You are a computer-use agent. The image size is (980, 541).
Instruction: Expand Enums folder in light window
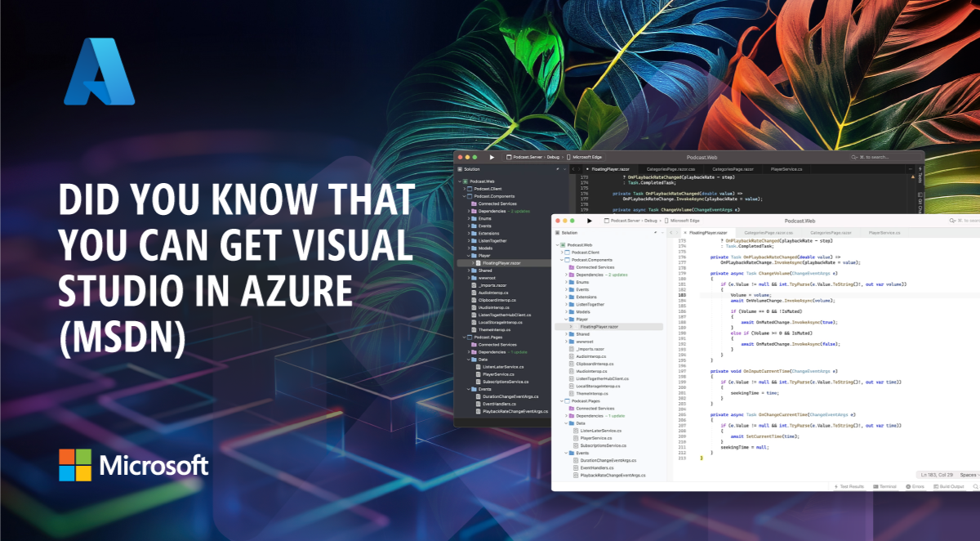(566, 282)
